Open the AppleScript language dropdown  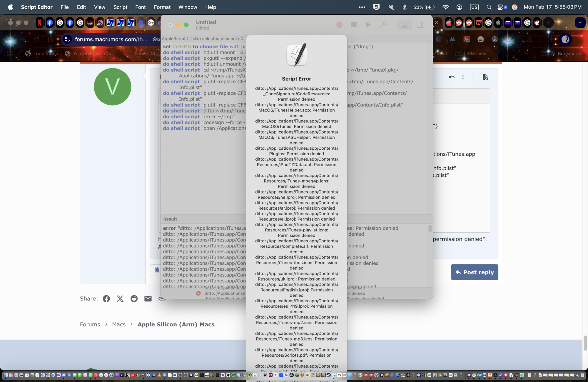[x=175, y=39]
